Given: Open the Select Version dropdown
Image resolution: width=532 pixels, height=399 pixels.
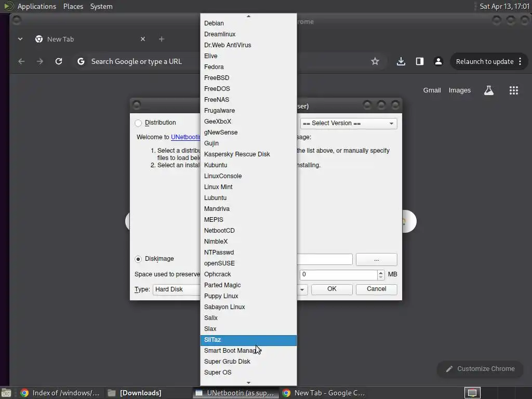Looking at the screenshot, I should coord(349,123).
